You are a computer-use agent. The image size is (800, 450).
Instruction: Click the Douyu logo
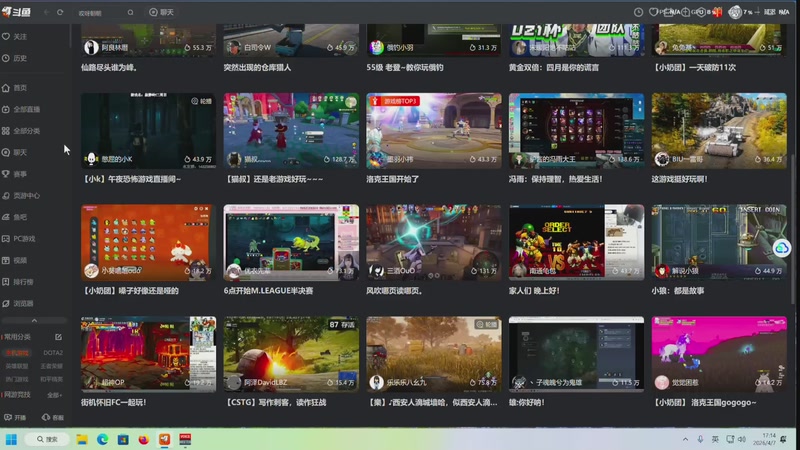coord(16,12)
